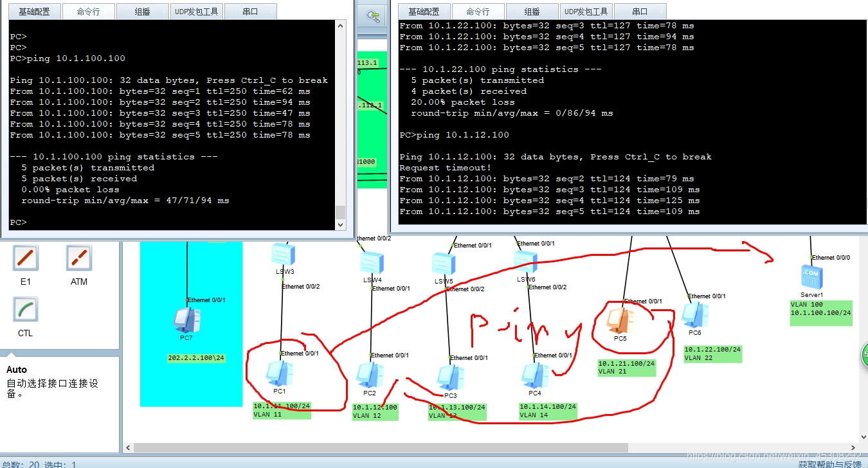Open 命令行 tab in left PC window
This screenshot has height=468, width=868.
tap(89, 12)
